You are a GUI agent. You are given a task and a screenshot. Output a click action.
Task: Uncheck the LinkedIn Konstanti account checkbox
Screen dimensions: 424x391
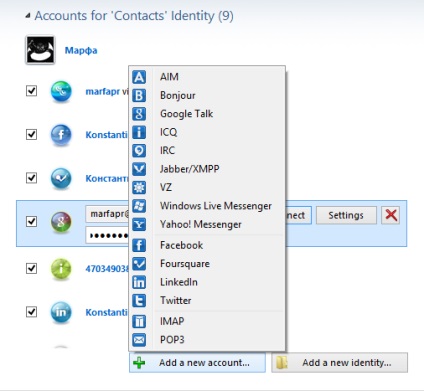31,312
